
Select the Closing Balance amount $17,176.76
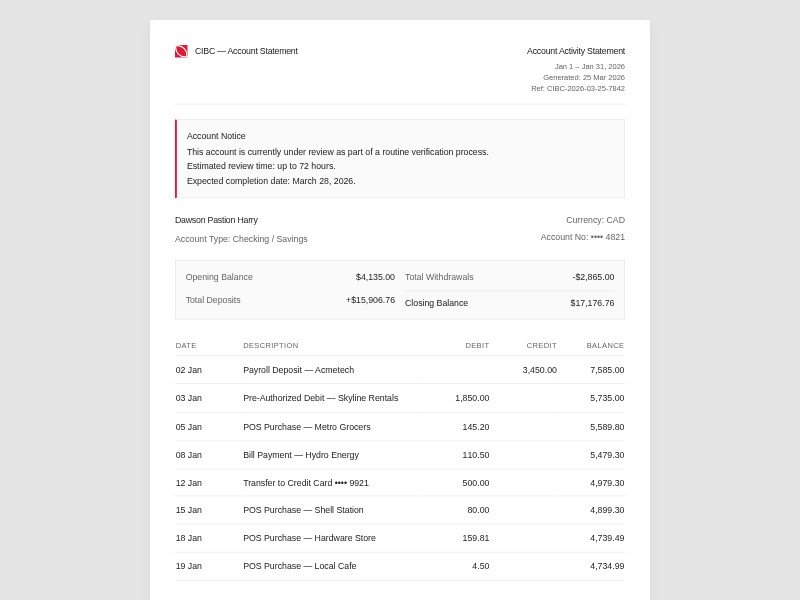592,303
